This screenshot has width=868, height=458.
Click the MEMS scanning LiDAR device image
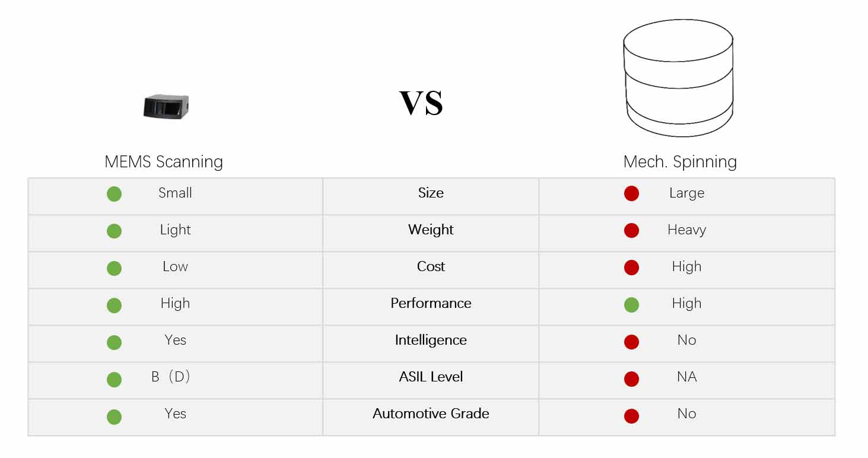click(166, 107)
